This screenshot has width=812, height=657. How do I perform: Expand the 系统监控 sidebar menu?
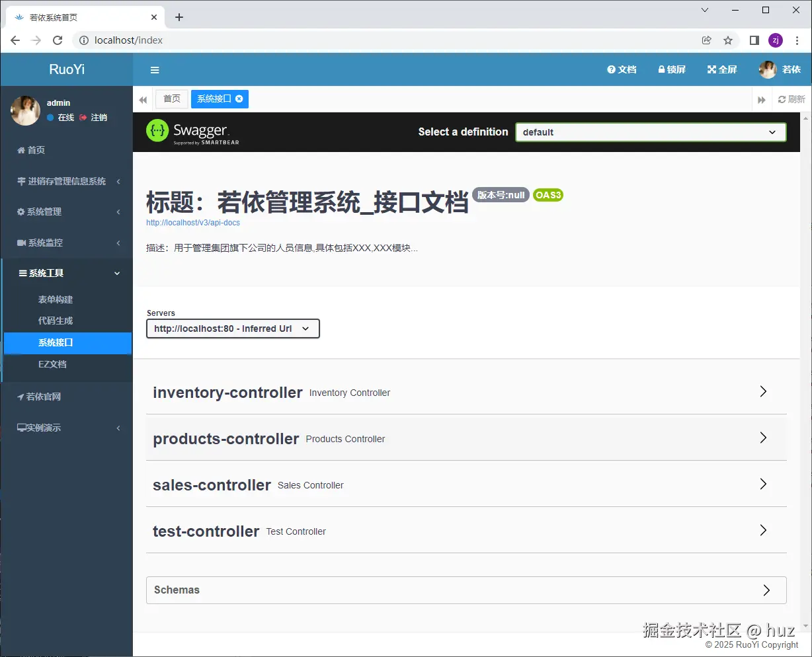click(x=66, y=243)
